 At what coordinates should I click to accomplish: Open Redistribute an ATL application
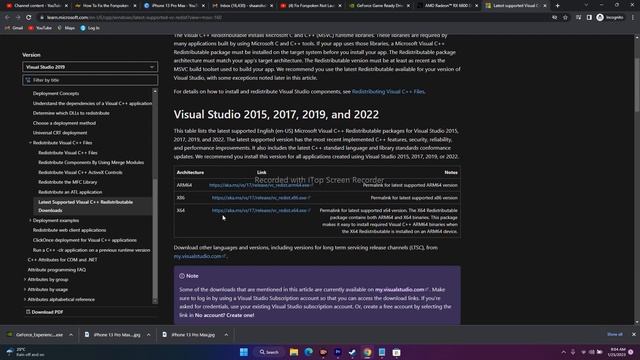70,192
